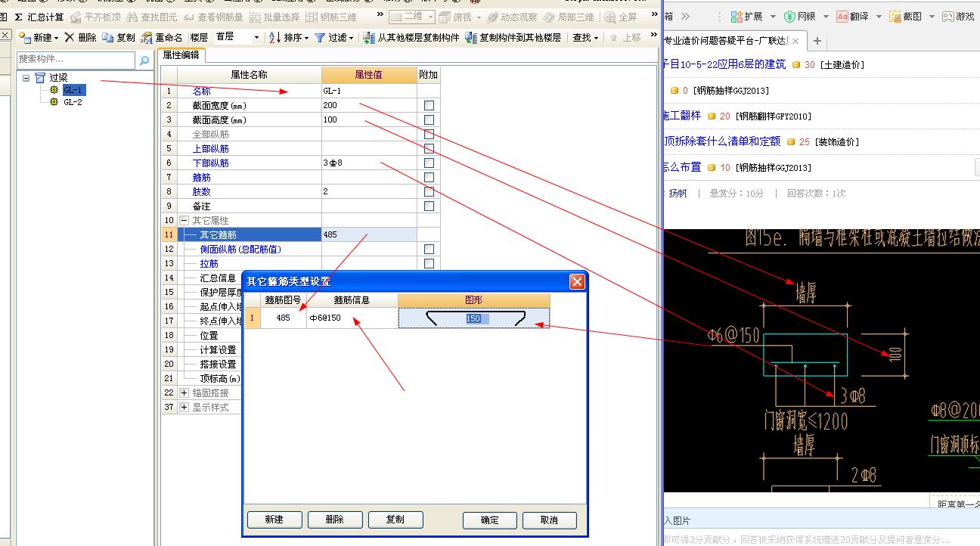Click 删除 button in stirrup dialog
The image size is (980, 546).
tap(334, 520)
